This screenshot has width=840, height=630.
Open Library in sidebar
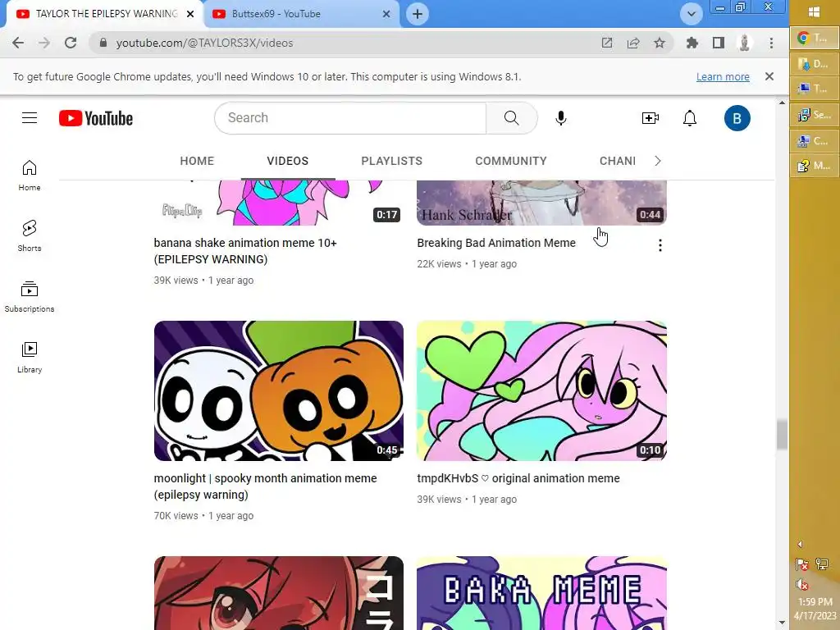[x=30, y=358]
